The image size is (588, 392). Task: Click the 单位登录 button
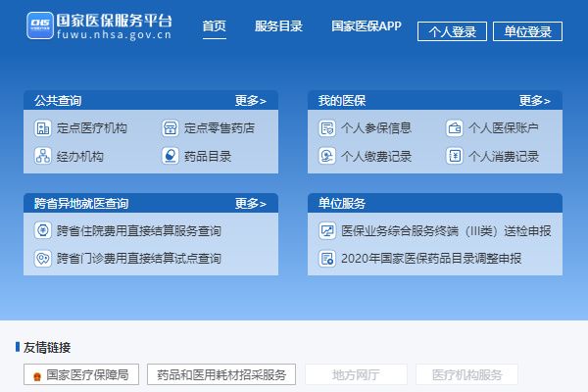coord(527,31)
